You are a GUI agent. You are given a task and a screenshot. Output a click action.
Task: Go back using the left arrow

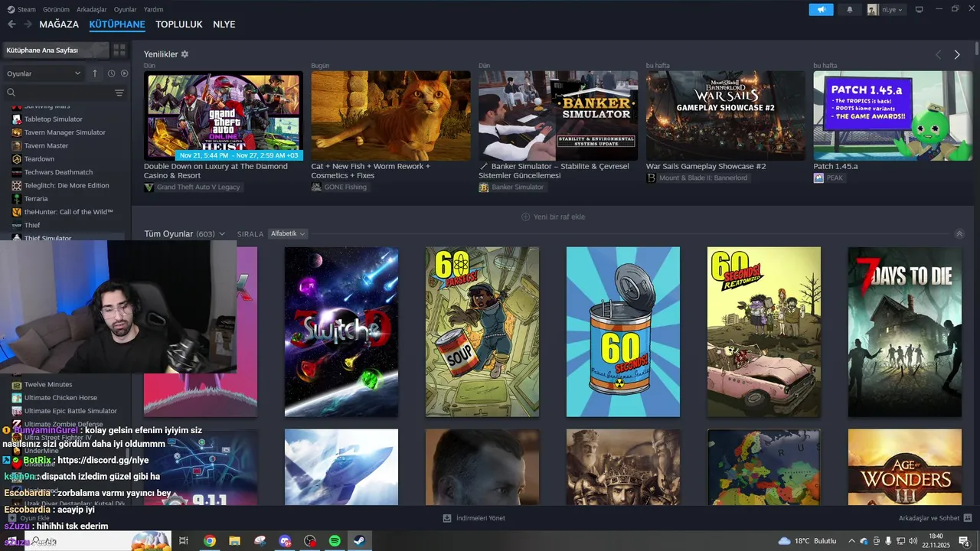tap(11, 24)
